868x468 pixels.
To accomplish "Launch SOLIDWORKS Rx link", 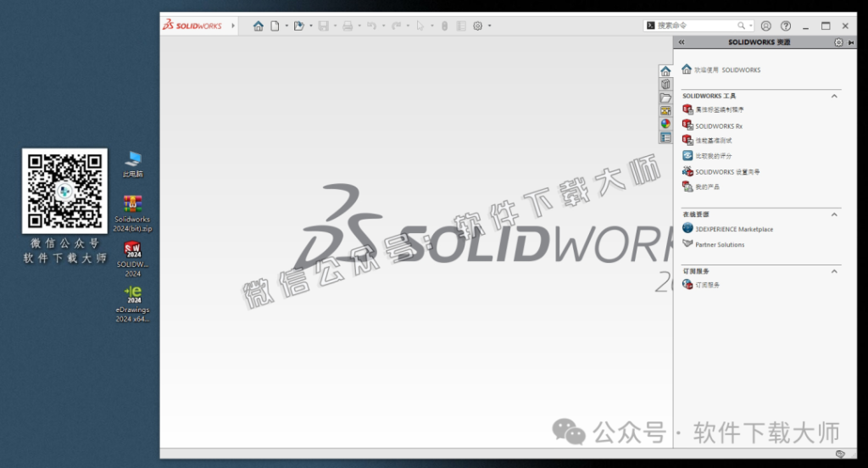I will (712, 125).
